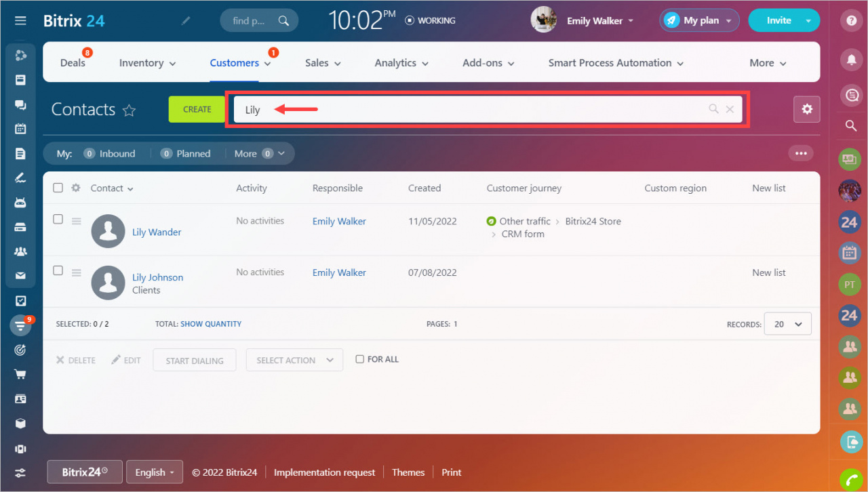Viewport: 868px width, 492px height.
Task: Open Lily Wander row action menu
Action: point(77,221)
